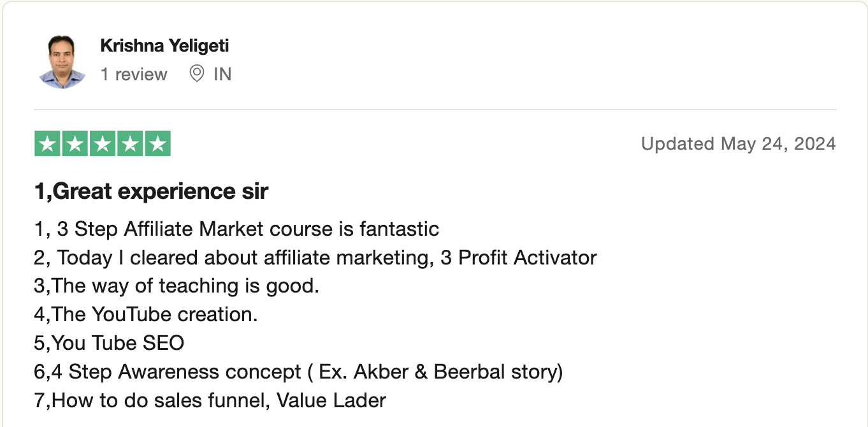The image size is (868, 427).
Task: Click Krishna Yeligeti's profile photo
Action: [x=62, y=61]
